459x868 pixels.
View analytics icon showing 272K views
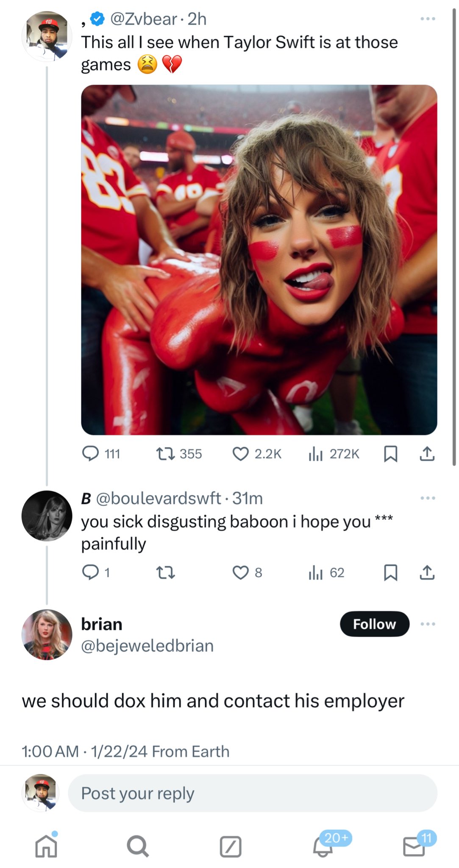[x=334, y=454]
